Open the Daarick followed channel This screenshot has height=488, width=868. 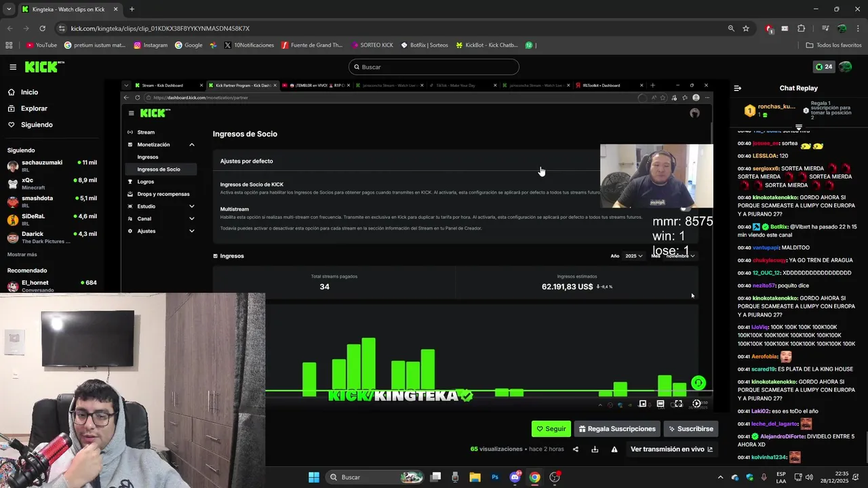tap(52, 237)
